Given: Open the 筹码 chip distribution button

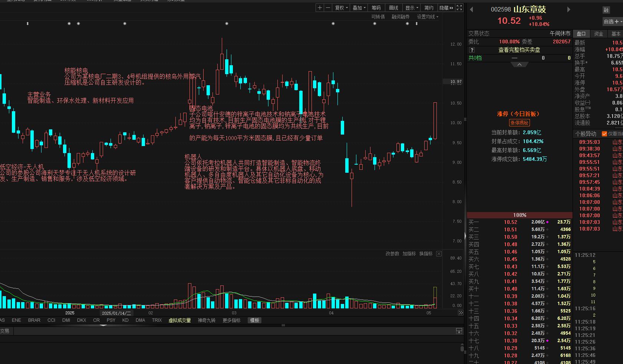Looking at the screenshot, I should coord(376,8).
